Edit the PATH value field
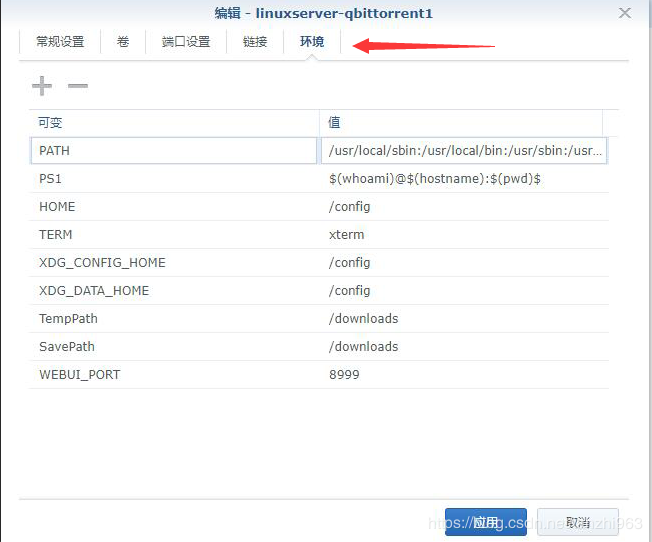652x542 pixels. (465, 150)
